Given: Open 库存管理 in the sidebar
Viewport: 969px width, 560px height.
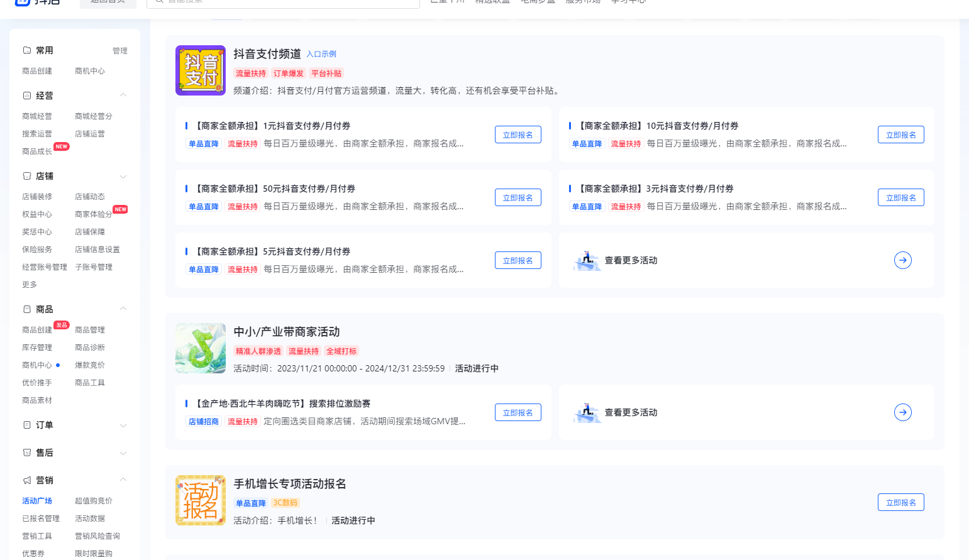Looking at the screenshot, I should click(x=37, y=348).
